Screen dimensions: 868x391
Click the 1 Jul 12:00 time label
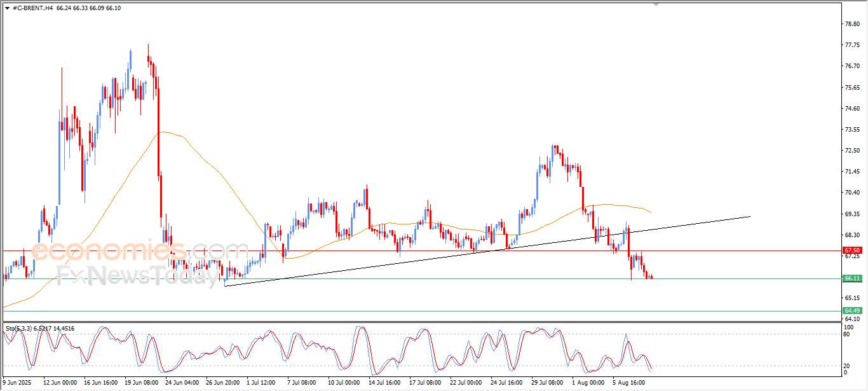tap(261, 383)
